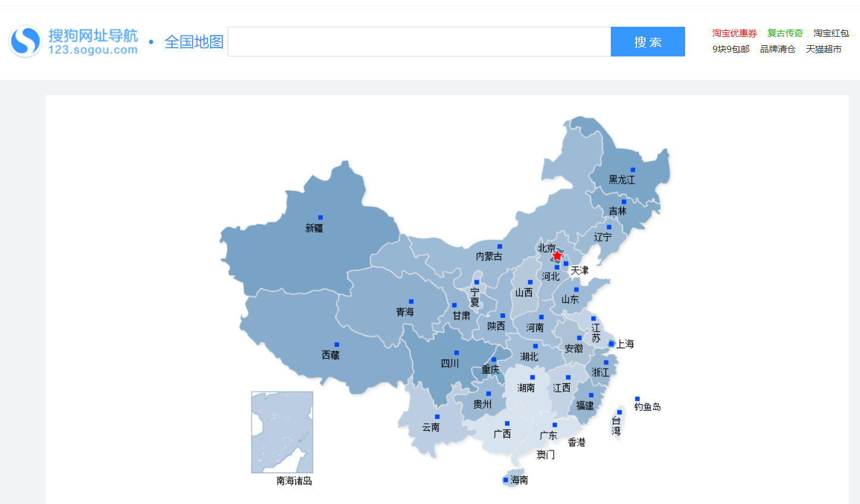Select 河北 on the map
Screen dimensions: 860x504
pyautogui.click(x=551, y=277)
